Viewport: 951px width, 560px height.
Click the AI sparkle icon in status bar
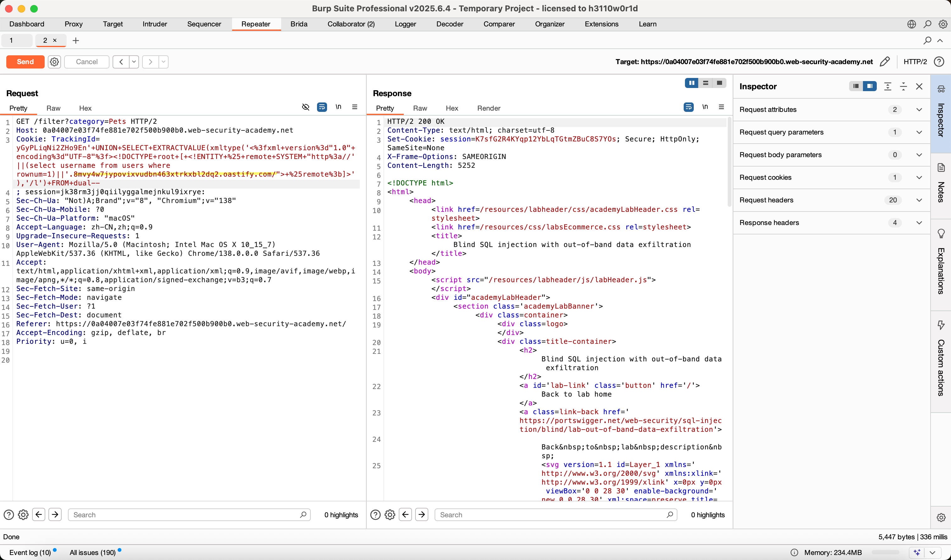click(x=917, y=552)
